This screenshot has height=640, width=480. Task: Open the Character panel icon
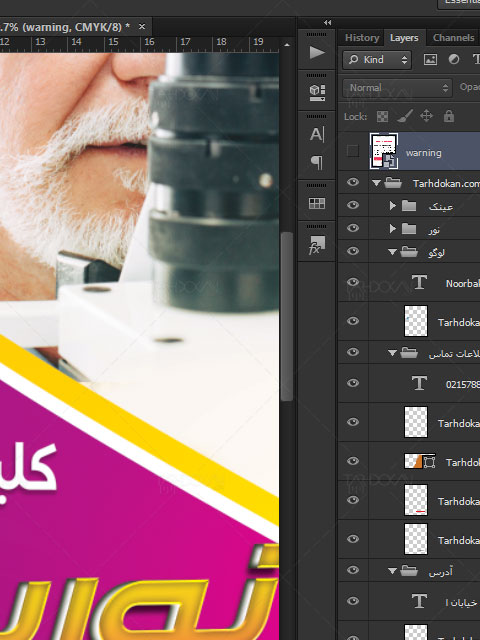pyautogui.click(x=317, y=134)
